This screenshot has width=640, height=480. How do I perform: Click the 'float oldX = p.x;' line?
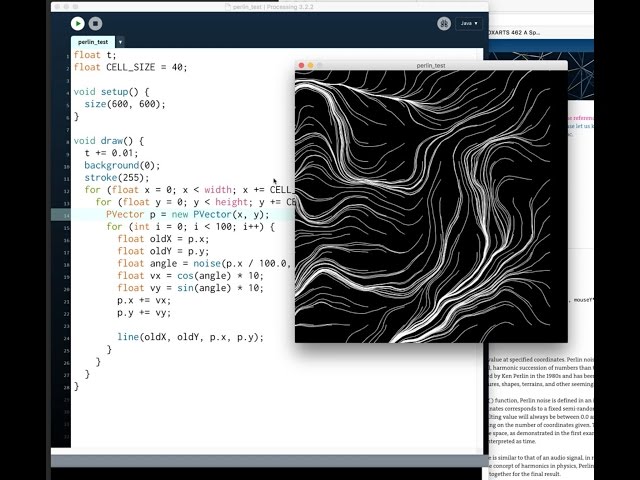(x=163, y=239)
